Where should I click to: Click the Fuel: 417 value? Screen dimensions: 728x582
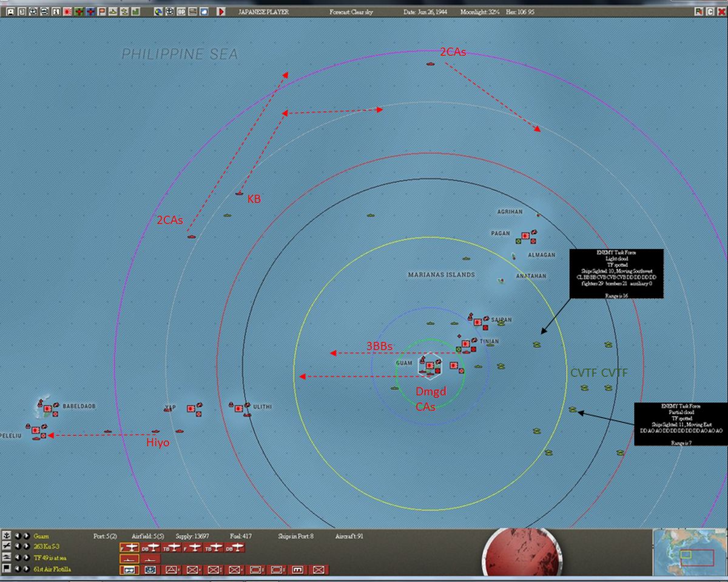[x=241, y=536]
